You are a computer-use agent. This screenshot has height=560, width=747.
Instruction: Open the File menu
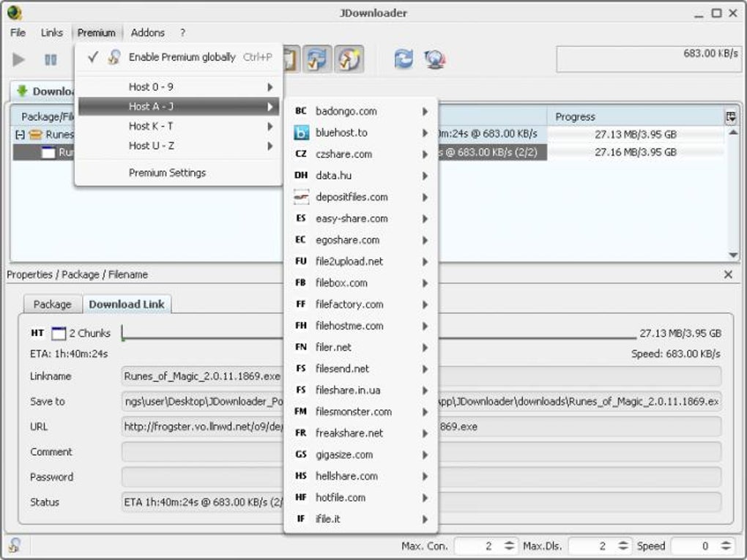pyautogui.click(x=18, y=32)
